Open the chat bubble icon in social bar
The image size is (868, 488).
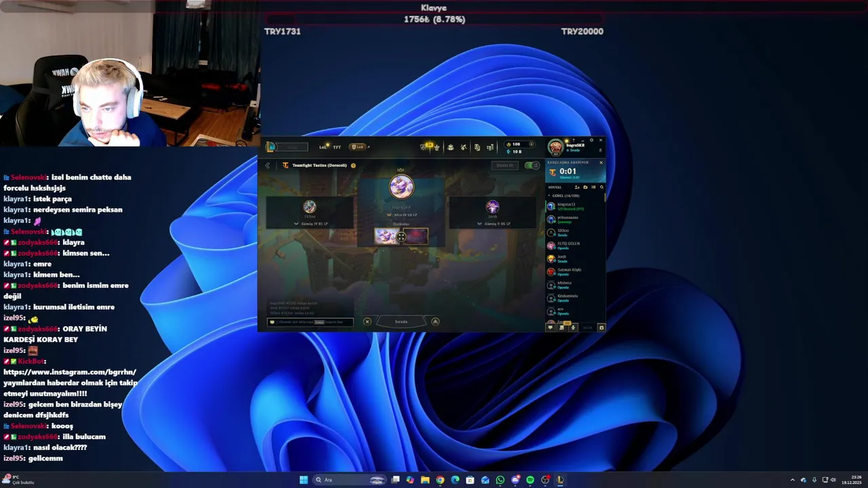551,327
